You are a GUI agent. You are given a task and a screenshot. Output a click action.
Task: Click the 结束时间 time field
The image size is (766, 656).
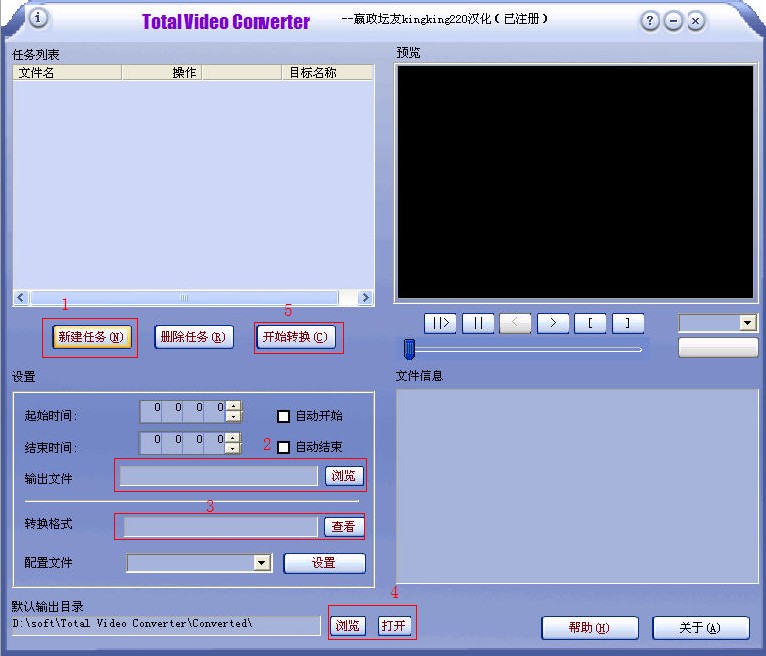183,443
